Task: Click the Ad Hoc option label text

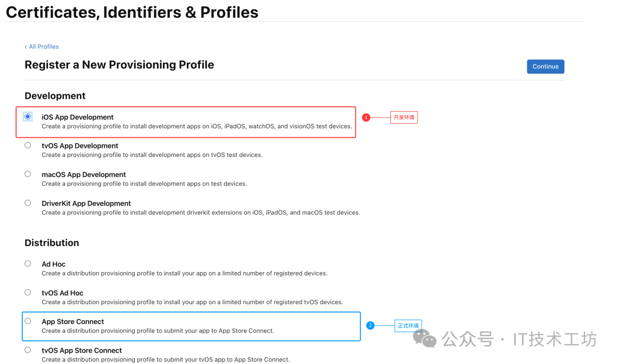Action: (x=54, y=264)
